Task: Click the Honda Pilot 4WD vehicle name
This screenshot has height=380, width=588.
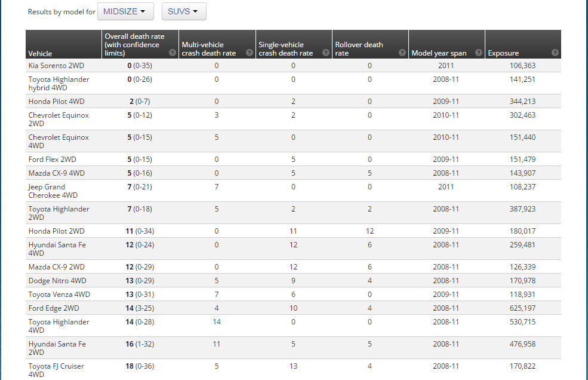Action: coord(56,102)
